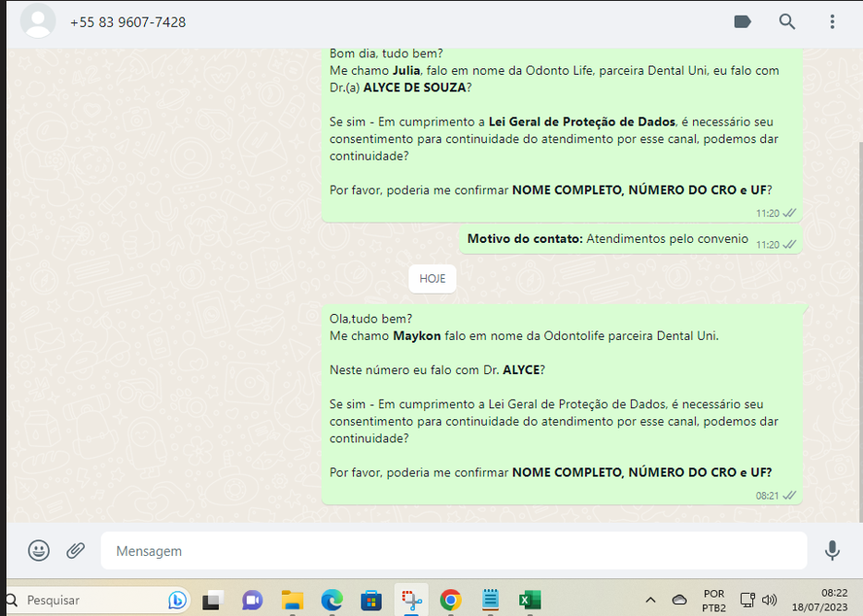This screenshot has height=616, width=863.
Task: Launch the Teams Chat taskbar icon
Action: coord(252,600)
